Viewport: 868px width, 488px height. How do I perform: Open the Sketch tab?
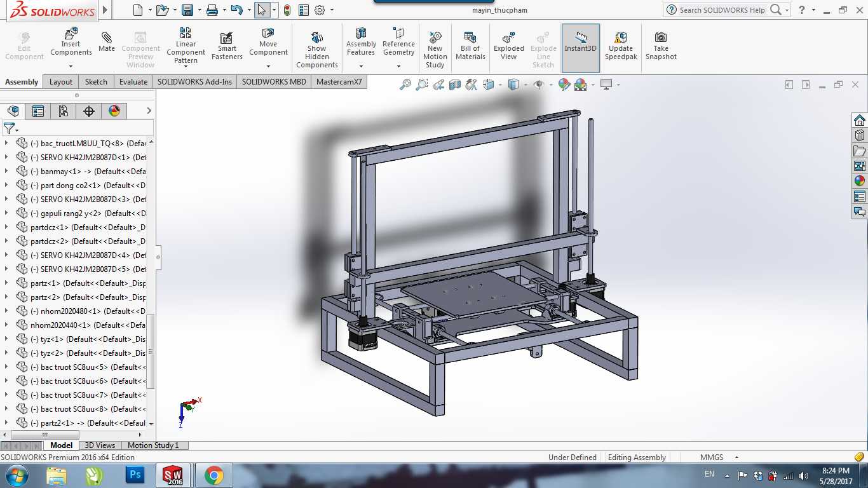click(96, 82)
